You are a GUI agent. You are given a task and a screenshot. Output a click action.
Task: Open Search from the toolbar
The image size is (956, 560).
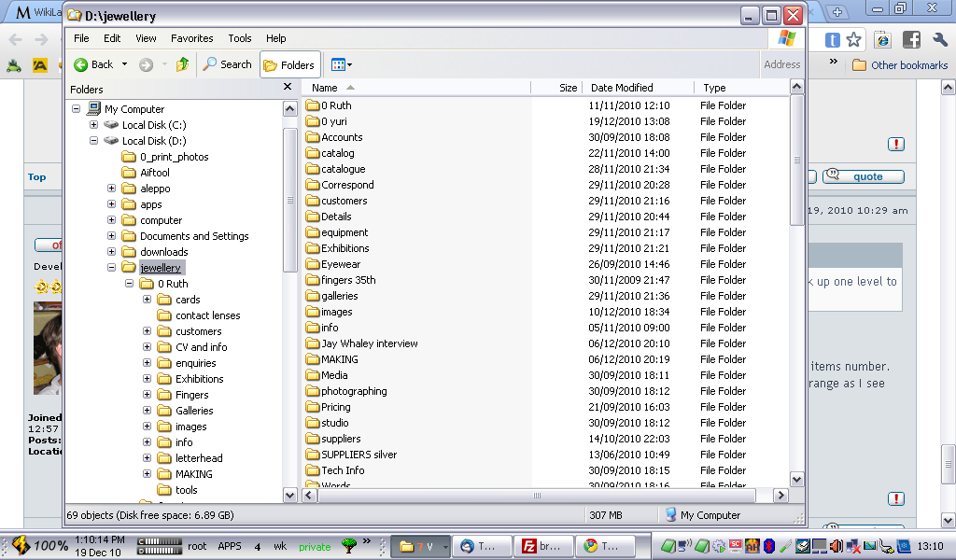point(227,64)
